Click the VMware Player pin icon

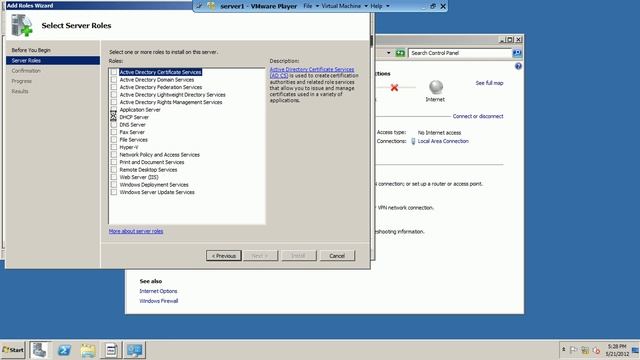pyautogui.click(x=199, y=6)
